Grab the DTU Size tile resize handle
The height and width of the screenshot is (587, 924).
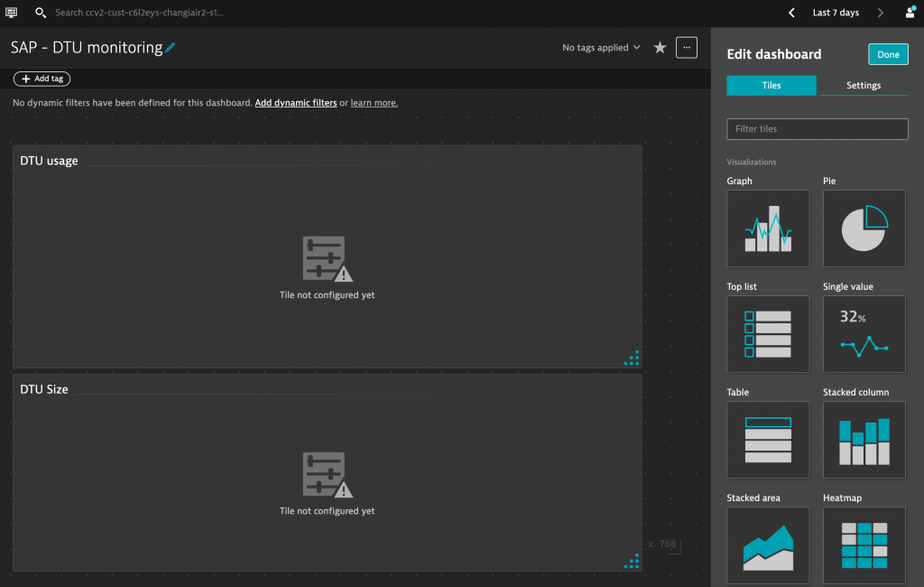[632, 562]
